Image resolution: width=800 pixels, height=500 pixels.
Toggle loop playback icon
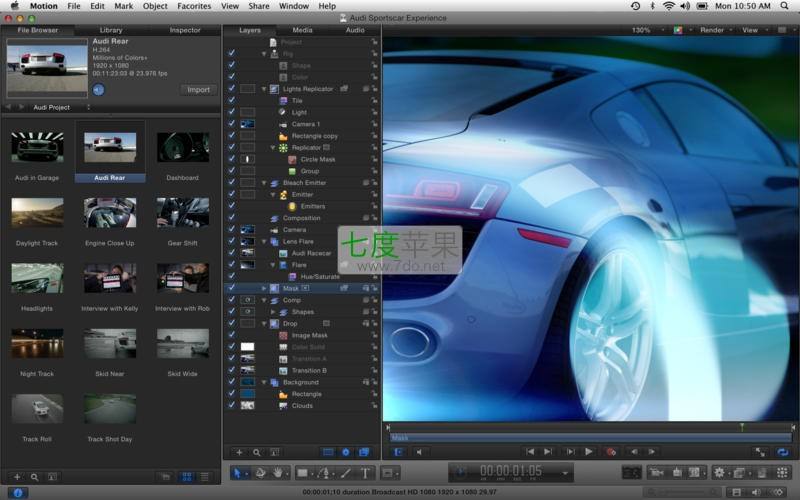point(783,452)
